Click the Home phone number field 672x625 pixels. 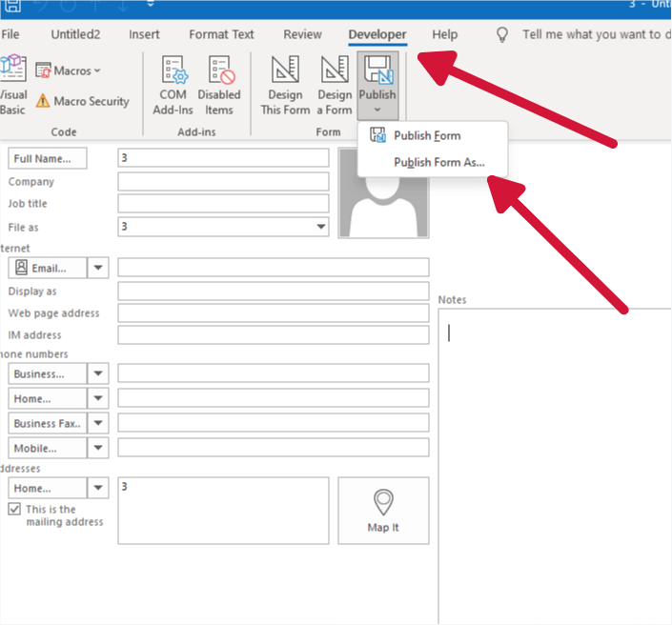(x=274, y=398)
